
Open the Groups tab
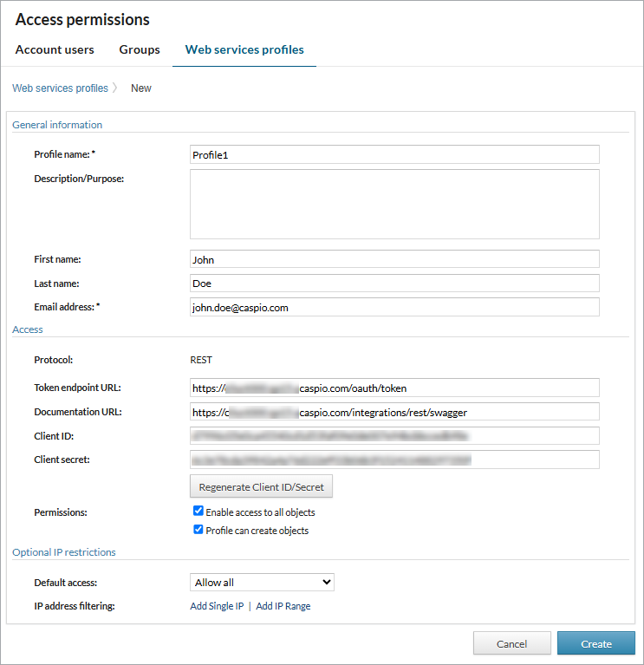click(140, 49)
